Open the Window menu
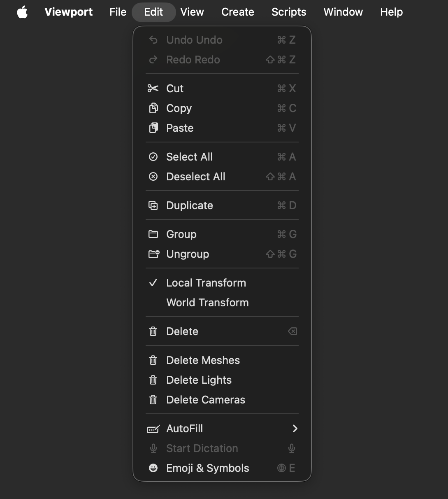This screenshot has height=499, width=448. click(343, 12)
